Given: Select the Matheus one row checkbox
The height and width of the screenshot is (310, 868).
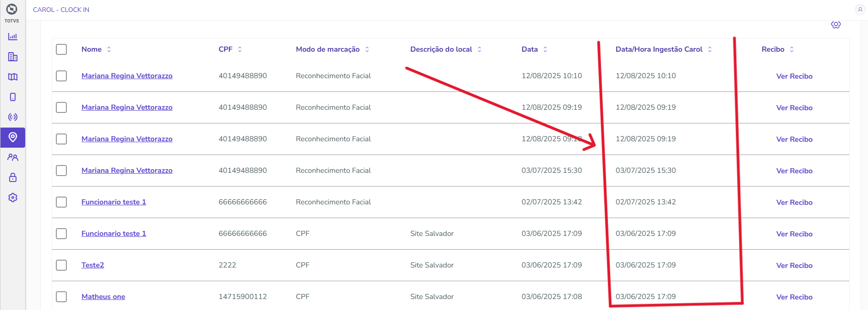Looking at the screenshot, I should tap(61, 297).
